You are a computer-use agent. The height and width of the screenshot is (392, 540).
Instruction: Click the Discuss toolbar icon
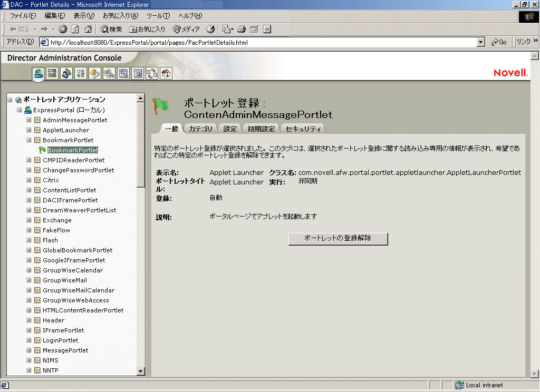[267, 30]
